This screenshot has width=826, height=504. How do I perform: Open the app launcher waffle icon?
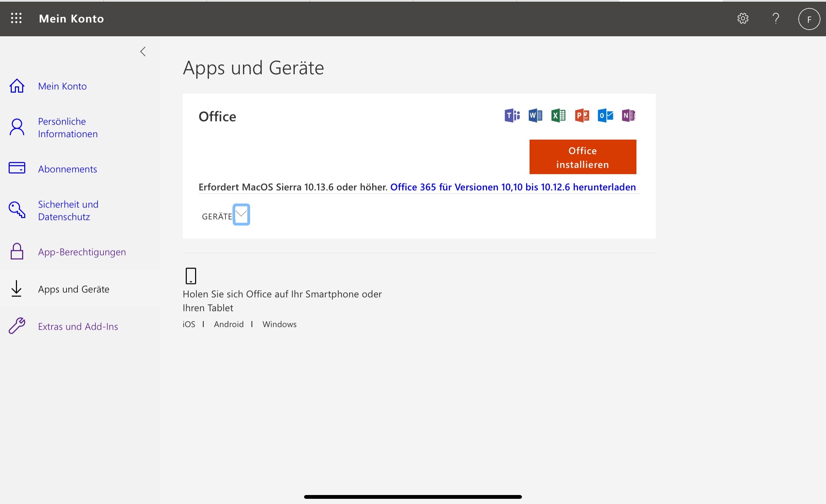point(16,18)
